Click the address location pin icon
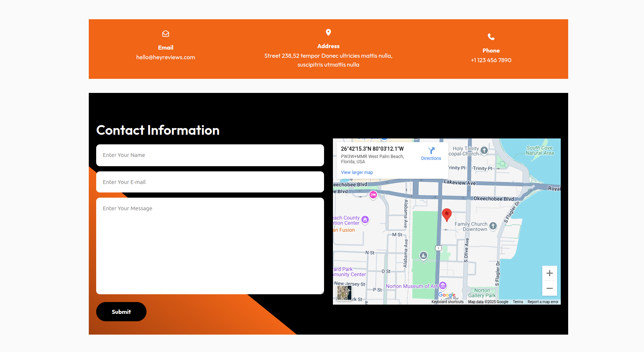This screenshot has height=352, width=644. tap(328, 32)
